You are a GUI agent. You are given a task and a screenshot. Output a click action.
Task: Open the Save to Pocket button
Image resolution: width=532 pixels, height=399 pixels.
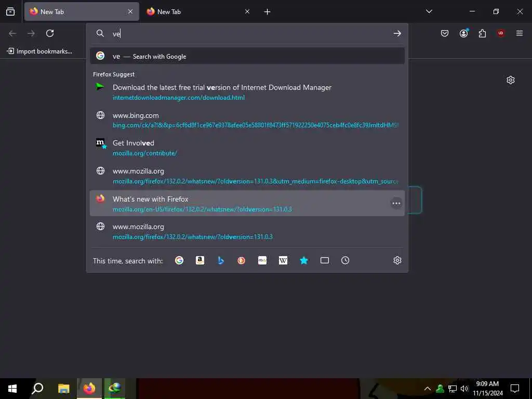coord(445,33)
